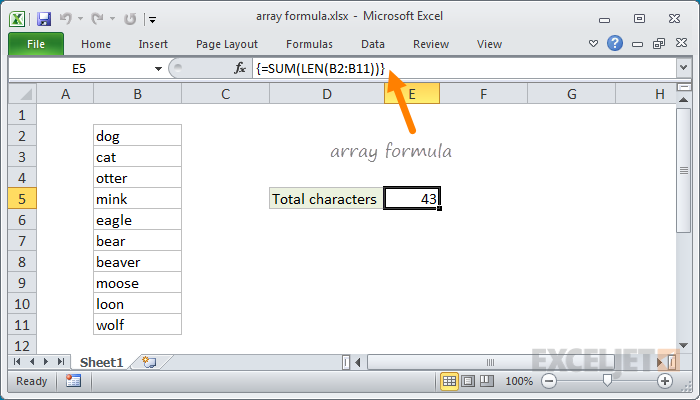This screenshot has height=400, width=700.
Task: Click the Excel application icon in title bar
Action: point(17,19)
